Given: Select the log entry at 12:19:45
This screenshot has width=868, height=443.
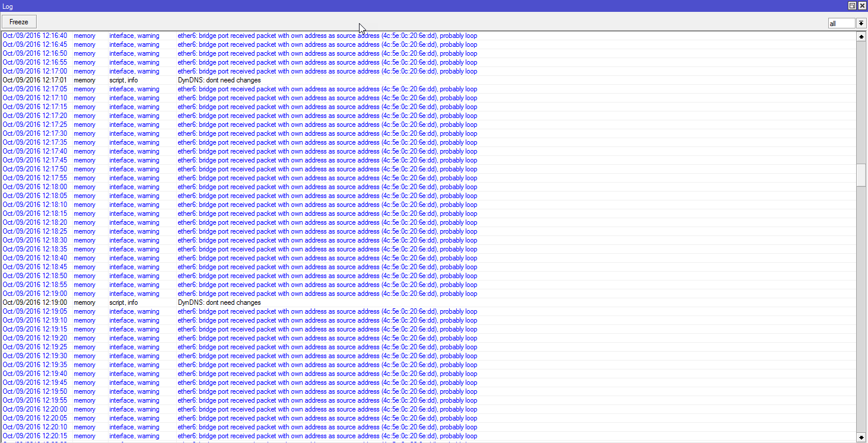Looking at the screenshot, I should coord(429,383).
